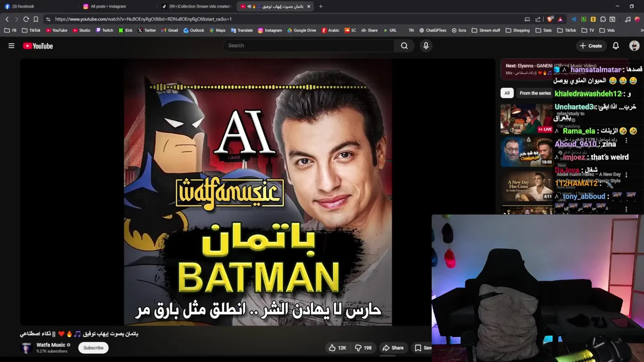Click the browser address bar URL
This screenshot has width=644, height=362.
143,19
